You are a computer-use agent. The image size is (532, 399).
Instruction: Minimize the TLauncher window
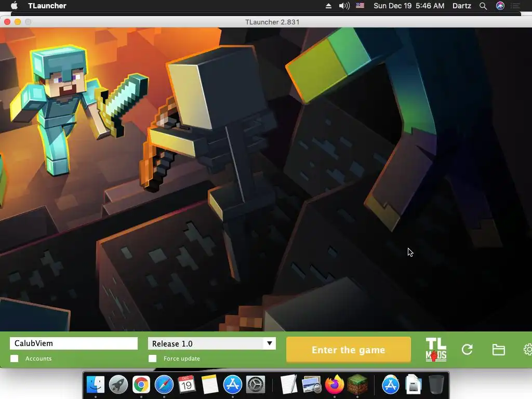18,22
